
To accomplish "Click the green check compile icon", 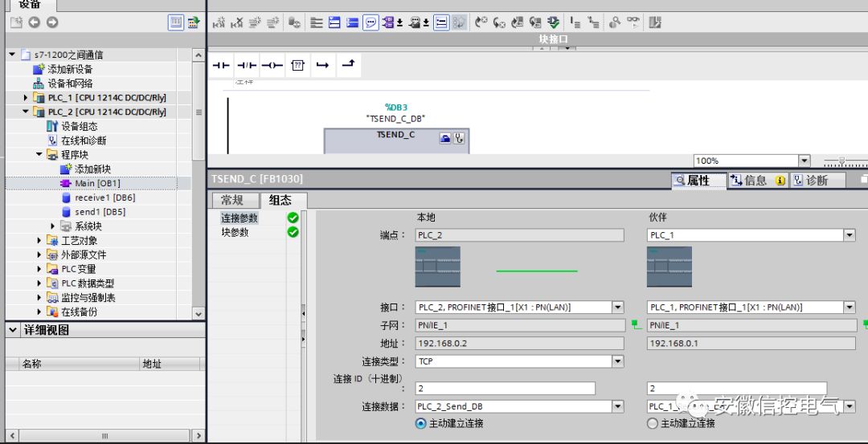I will 553,22.
